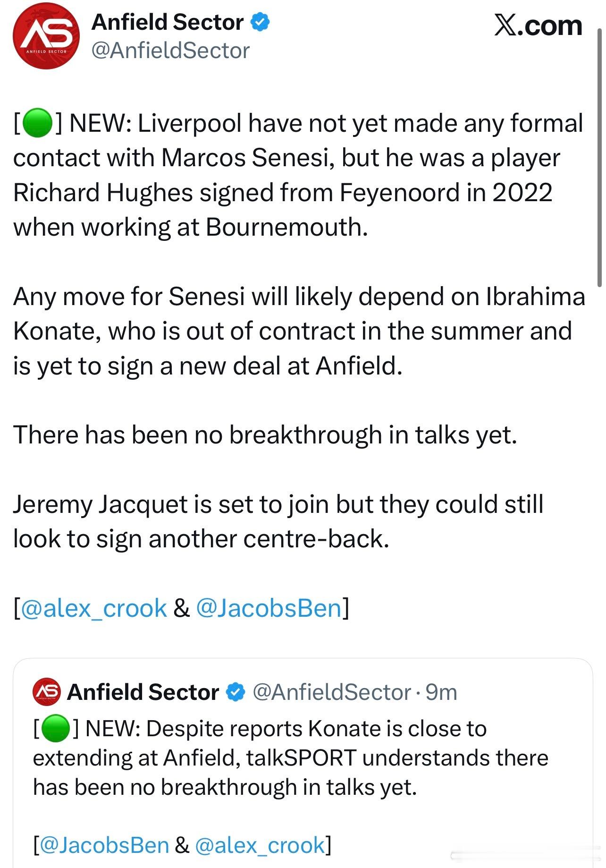
Task: Open the @alex_crook mention in the main post
Action: (x=94, y=608)
